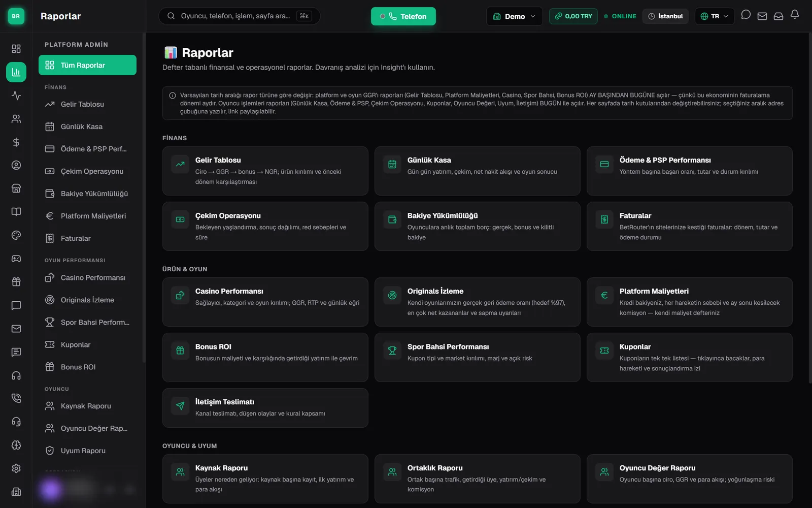This screenshot has width=812, height=508.
Task: Open Casino Performansı report card
Action: 265,302
